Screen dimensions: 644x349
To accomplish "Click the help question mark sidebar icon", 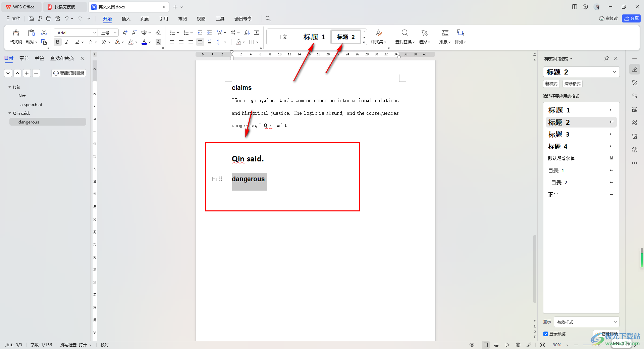I will coord(634,150).
